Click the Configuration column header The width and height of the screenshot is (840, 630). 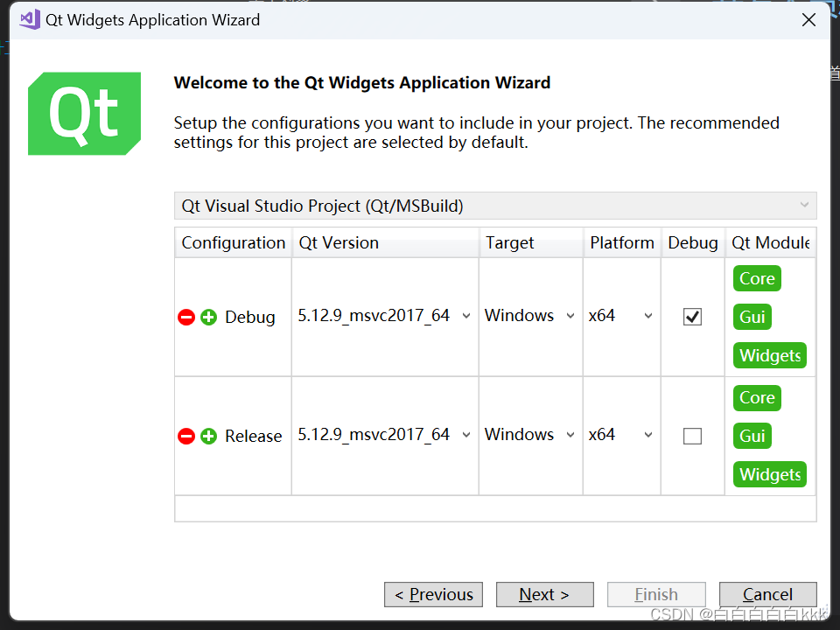[233, 242]
